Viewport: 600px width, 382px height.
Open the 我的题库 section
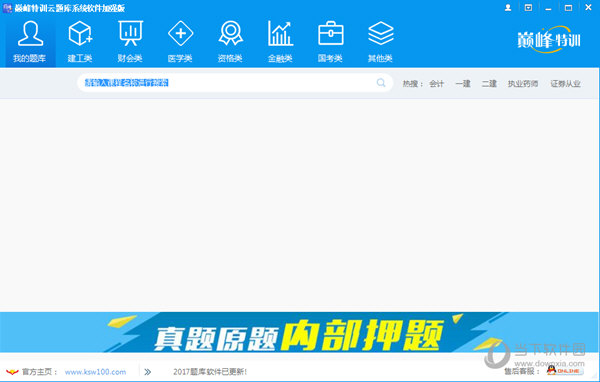30,42
